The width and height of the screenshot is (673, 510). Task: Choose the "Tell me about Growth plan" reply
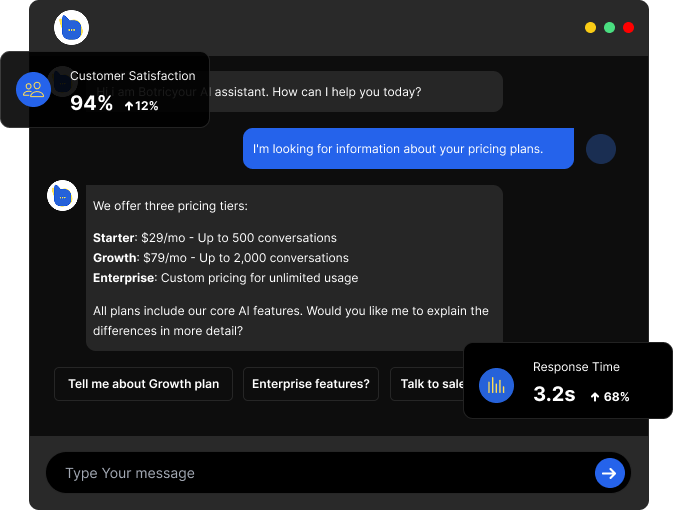tap(143, 384)
